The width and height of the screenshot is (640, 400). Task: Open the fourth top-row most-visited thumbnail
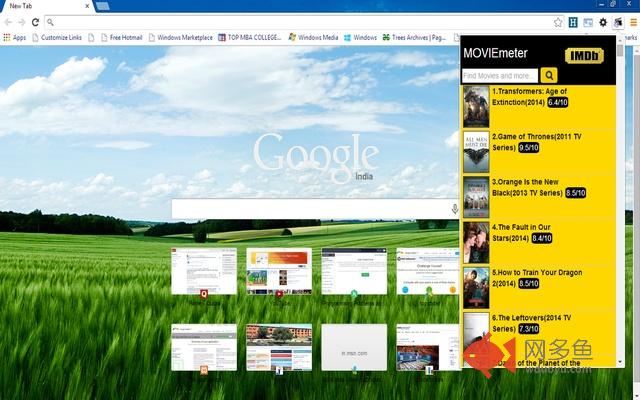428,271
